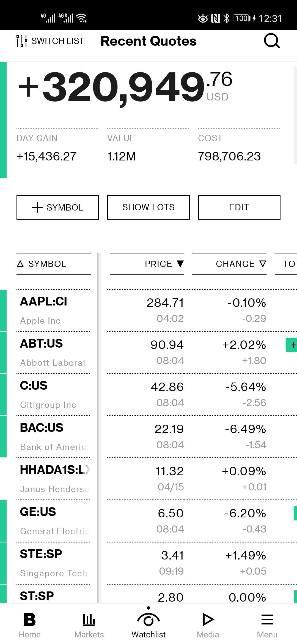Tap the partially visible Total column header

pyautogui.click(x=289, y=264)
